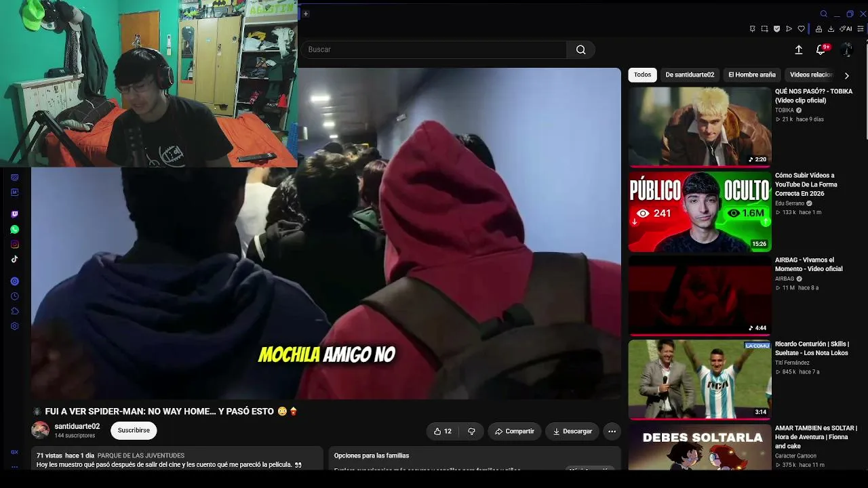The width and height of the screenshot is (868, 488).
Task: Open the YouTube account avatar menu
Action: pyautogui.click(x=846, y=49)
